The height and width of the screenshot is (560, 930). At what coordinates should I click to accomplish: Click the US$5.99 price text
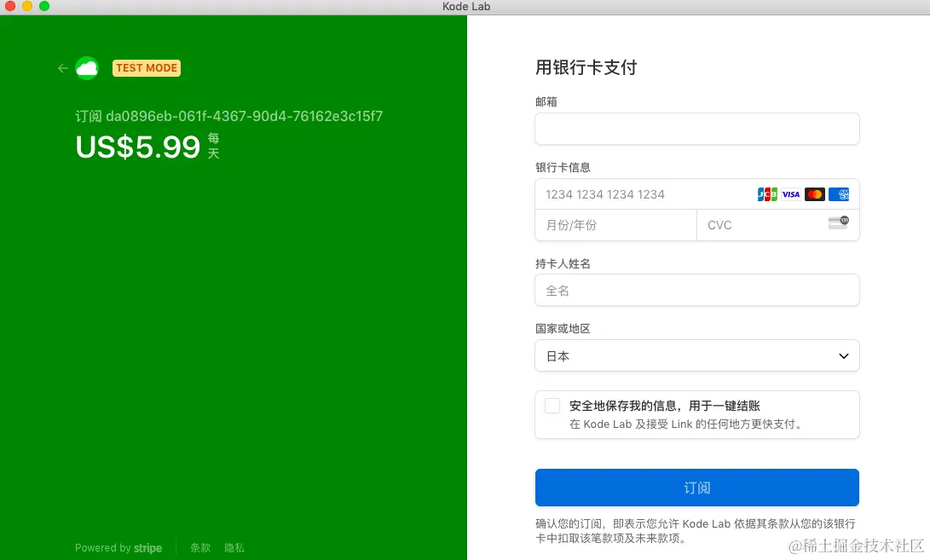pos(138,147)
